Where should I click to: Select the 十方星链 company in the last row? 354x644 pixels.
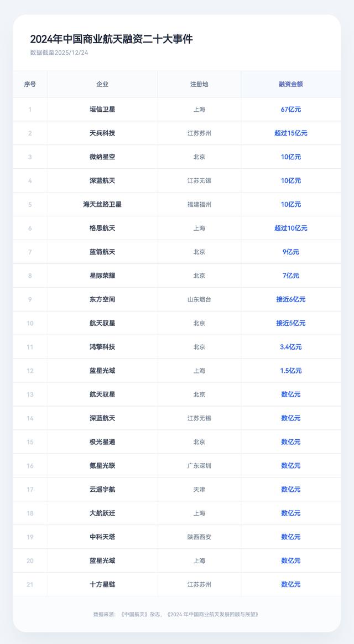click(102, 585)
